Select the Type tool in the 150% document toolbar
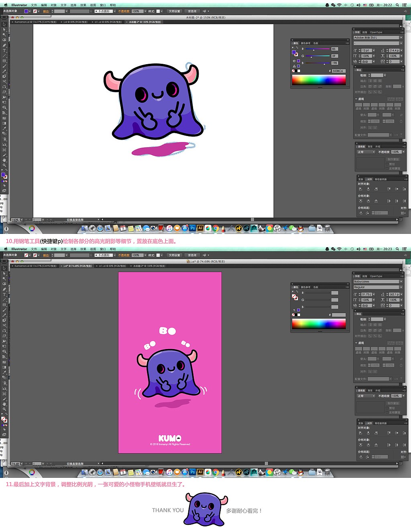This screenshot has width=411, height=532. click(4, 51)
